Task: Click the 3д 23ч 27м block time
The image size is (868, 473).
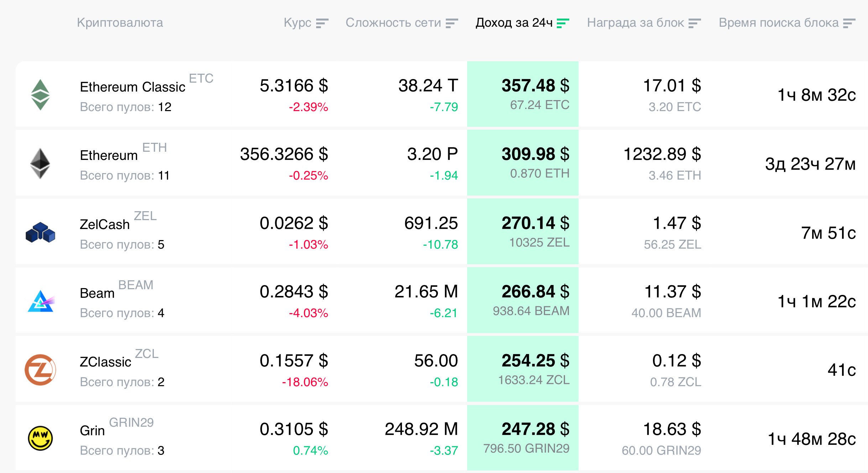Action: point(810,164)
